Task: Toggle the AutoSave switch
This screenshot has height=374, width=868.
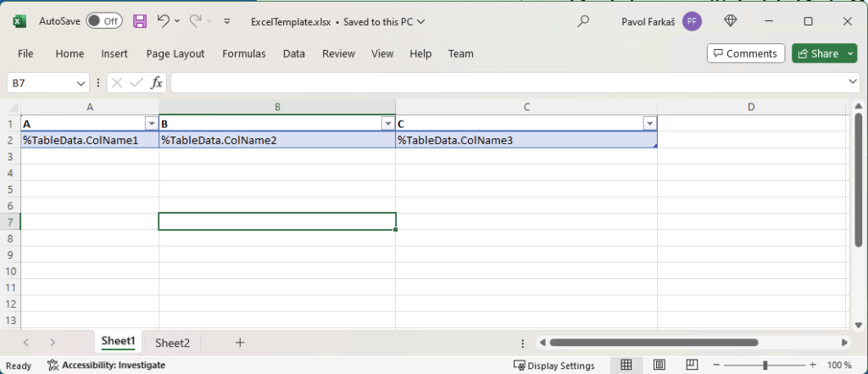Action: (x=103, y=20)
